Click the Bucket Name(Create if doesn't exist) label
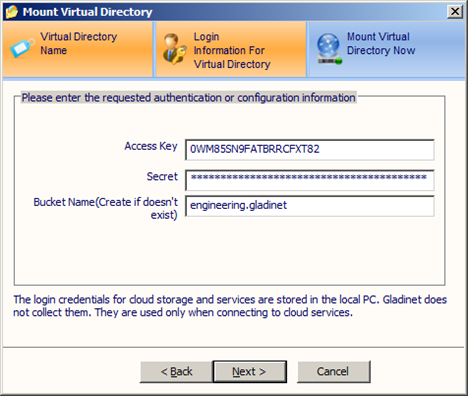This screenshot has height=396, width=468. [106, 208]
